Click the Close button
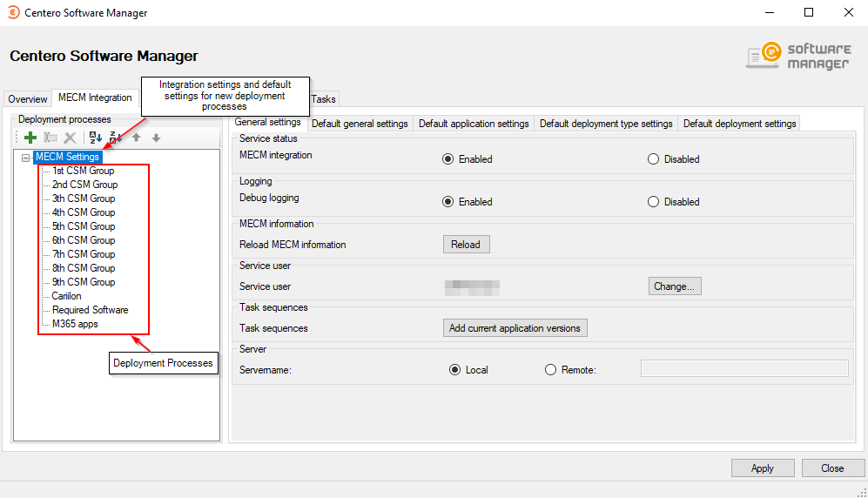 pos(832,468)
